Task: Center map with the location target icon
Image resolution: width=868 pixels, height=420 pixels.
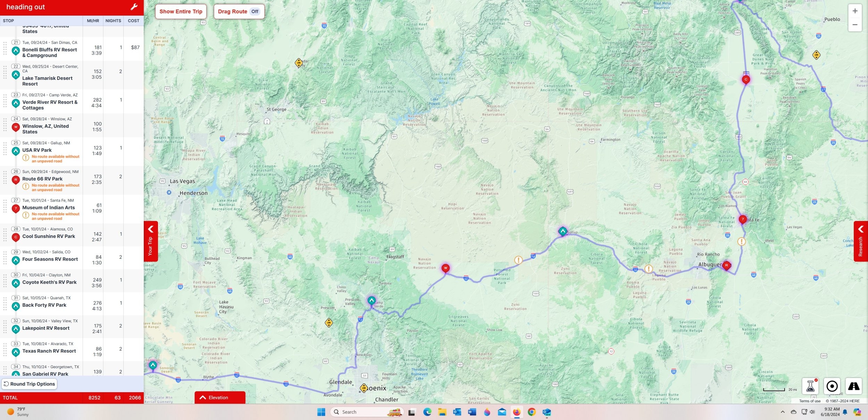Action: click(832, 386)
